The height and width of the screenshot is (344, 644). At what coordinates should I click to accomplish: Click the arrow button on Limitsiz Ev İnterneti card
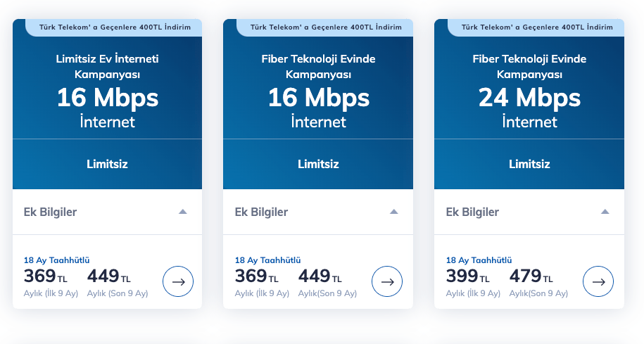pos(178,281)
